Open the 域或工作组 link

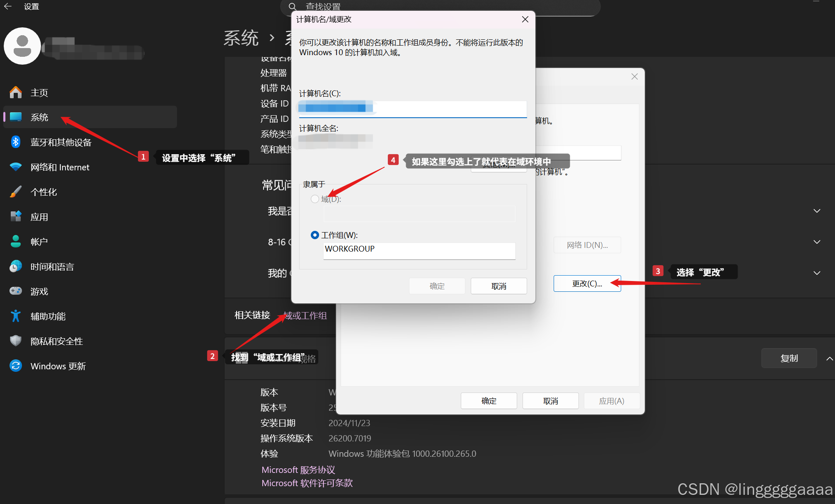click(305, 315)
